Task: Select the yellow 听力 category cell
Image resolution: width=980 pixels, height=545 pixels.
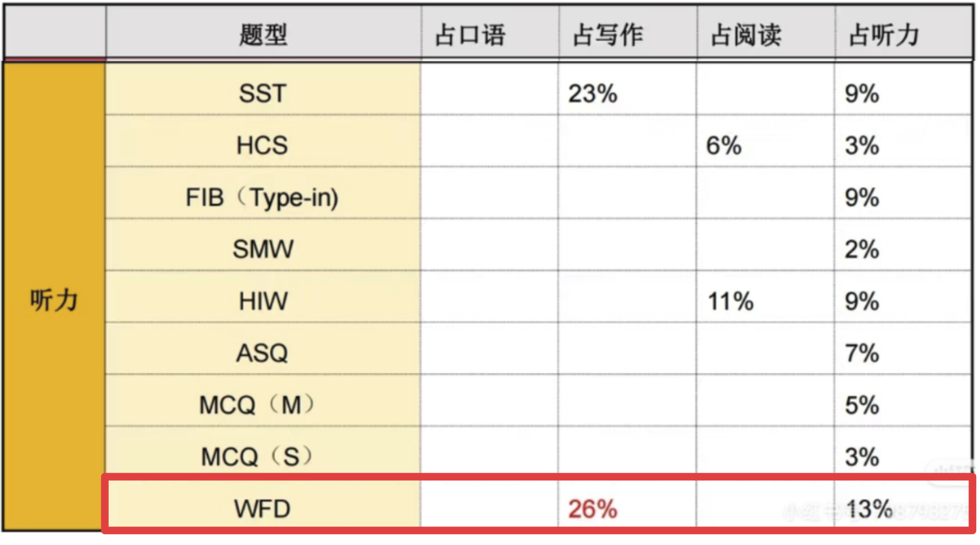Action: pyautogui.click(x=54, y=299)
